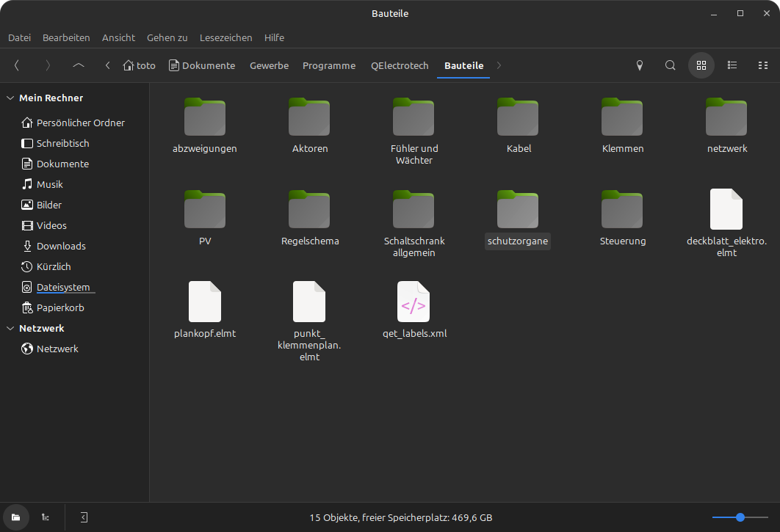The width and height of the screenshot is (780, 532).
Task: Click the search magnifier icon
Action: pyautogui.click(x=670, y=65)
